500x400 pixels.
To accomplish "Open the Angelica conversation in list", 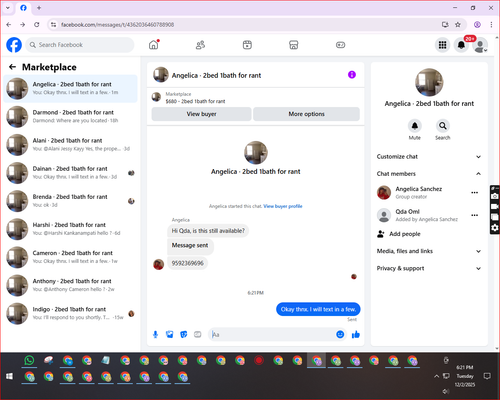I will tap(70, 89).
